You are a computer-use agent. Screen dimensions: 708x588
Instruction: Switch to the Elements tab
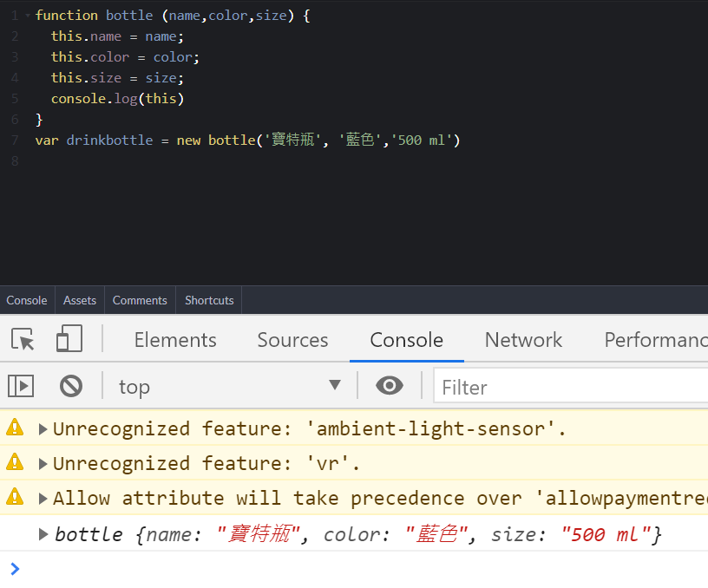tap(175, 340)
